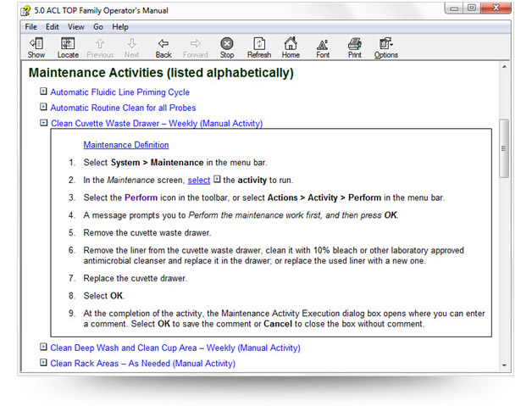
Task: Expand Automatic Routine Clean for all Probes arrow
Action: tap(43, 107)
